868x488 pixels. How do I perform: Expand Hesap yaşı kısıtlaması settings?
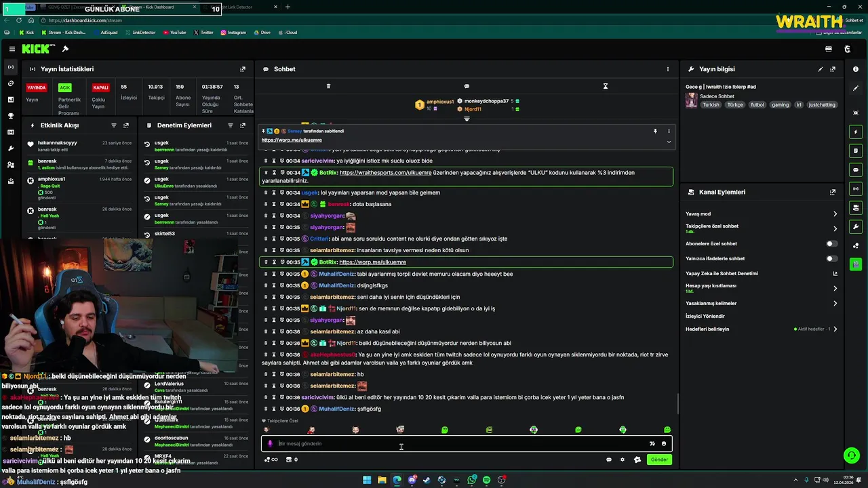[x=835, y=288]
